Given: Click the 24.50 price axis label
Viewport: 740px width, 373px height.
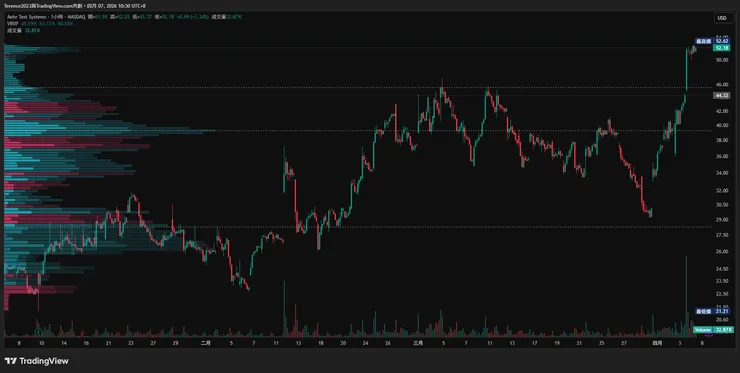Looking at the screenshot, I should pos(722,269).
